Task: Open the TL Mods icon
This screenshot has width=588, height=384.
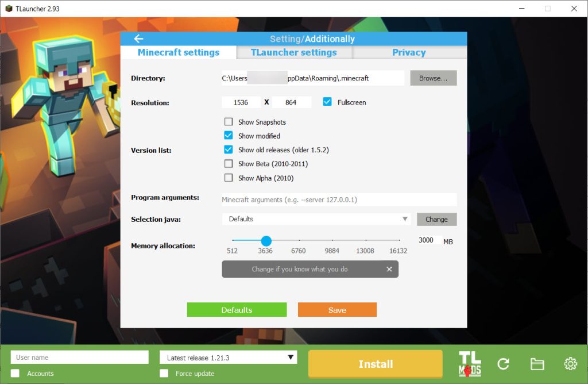Action: click(x=470, y=364)
